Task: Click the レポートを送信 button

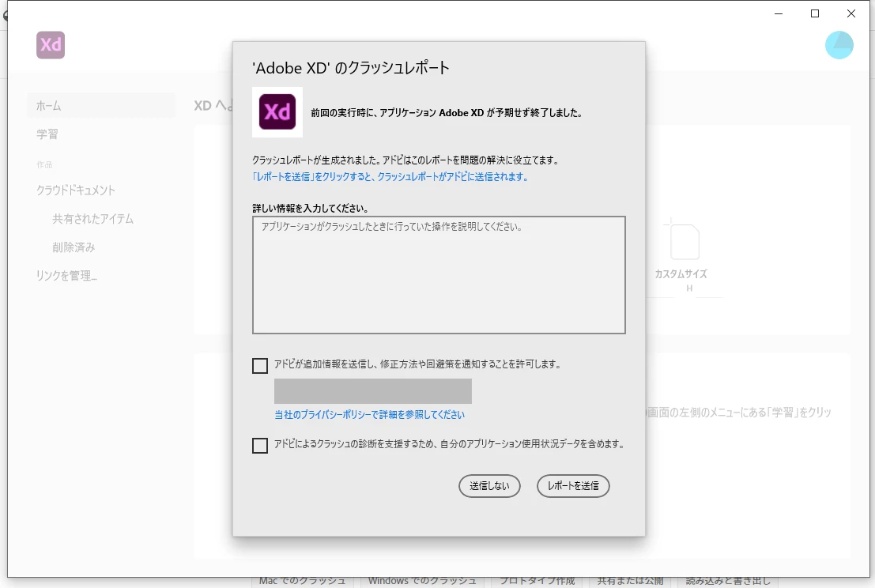Action: click(x=573, y=486)
